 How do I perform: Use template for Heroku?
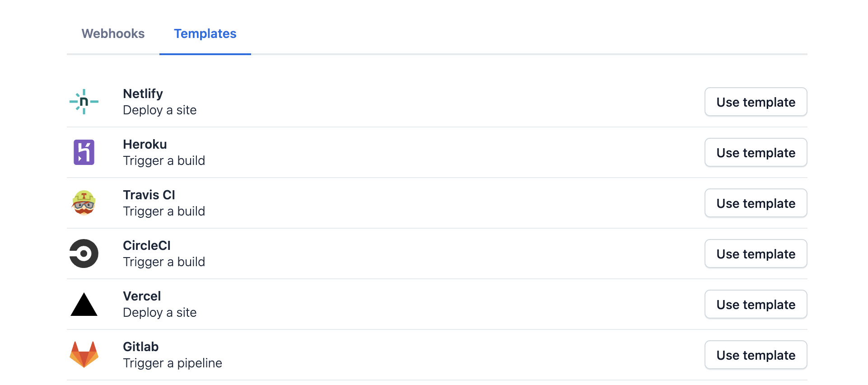[x=756, y=152]
